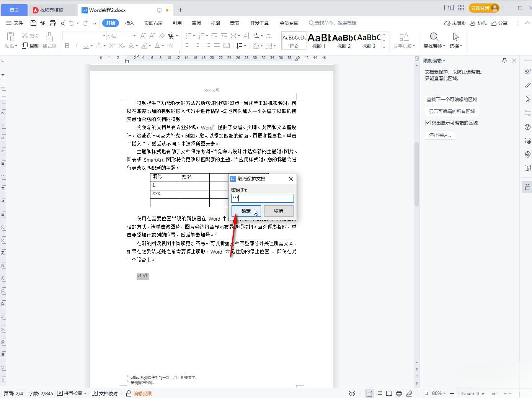Click the Redo arrow icon
532x398 pixels.
pos(85,23)
